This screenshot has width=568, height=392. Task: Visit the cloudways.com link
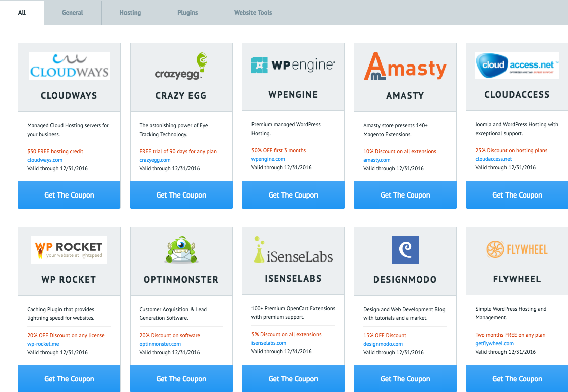45,160
